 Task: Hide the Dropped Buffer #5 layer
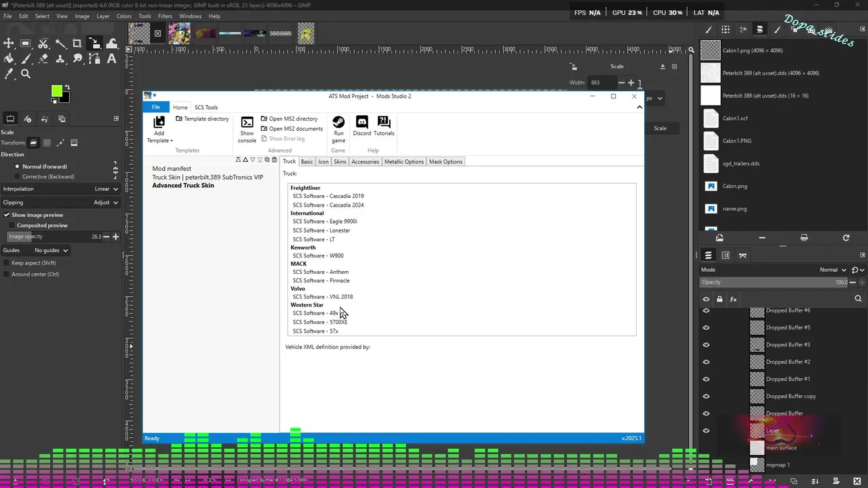pos(706,327)
